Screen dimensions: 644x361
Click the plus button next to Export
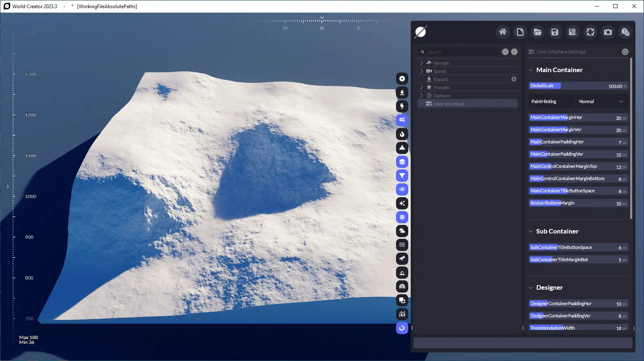(x=514, y=79)
